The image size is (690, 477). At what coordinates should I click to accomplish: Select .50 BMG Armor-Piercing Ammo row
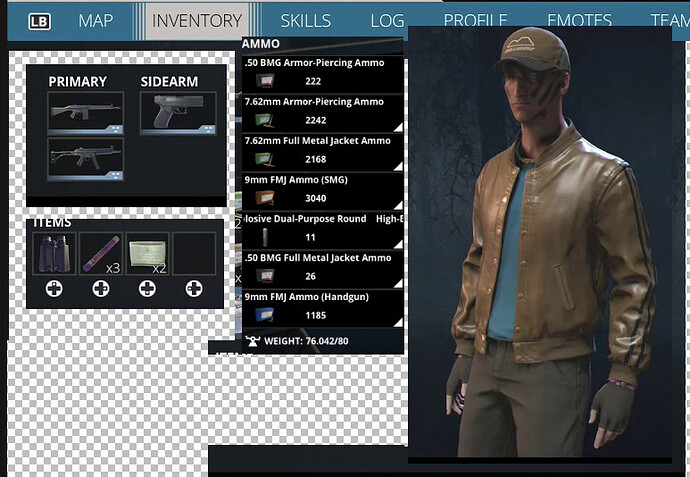tap(323, 74)
